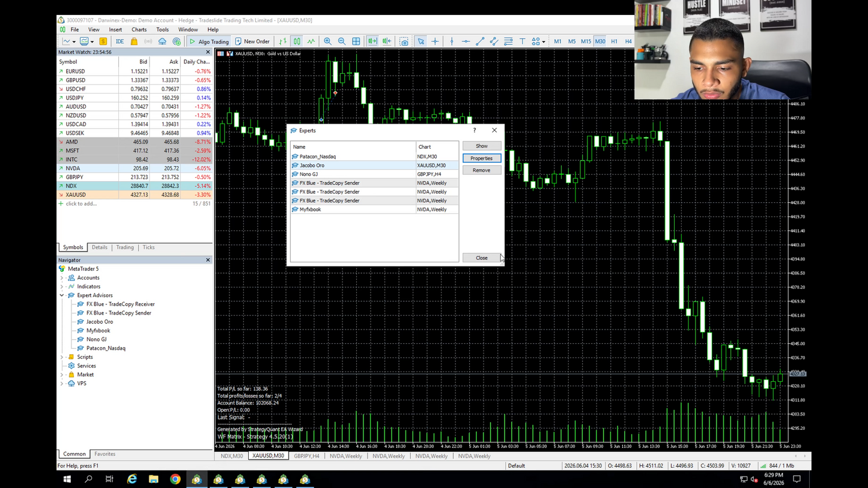Switch chart to bar chart style
Screen dimensions: 868x488
coord(282,41)
